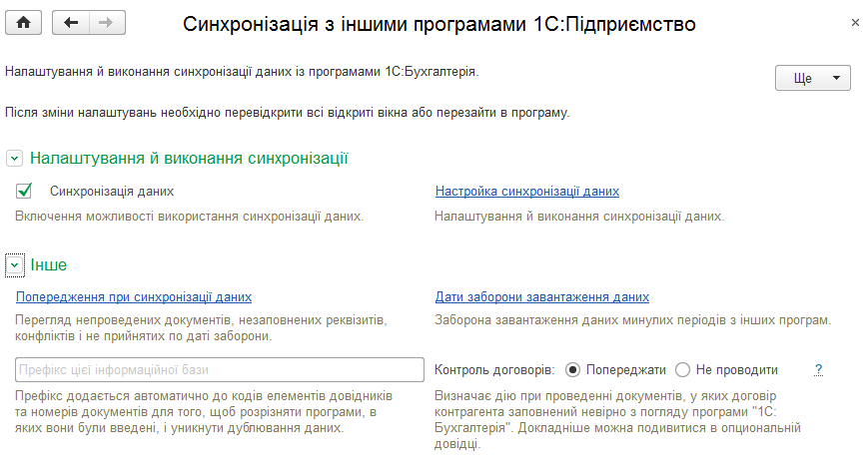The width and height of the screenshot is (868, 474).
Task: Go to the home page icon
Action: (x=23, y=23)
